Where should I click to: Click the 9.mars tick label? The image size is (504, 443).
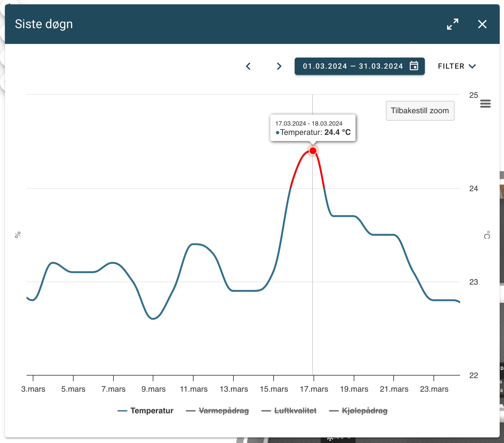click(x=153, y=389)
